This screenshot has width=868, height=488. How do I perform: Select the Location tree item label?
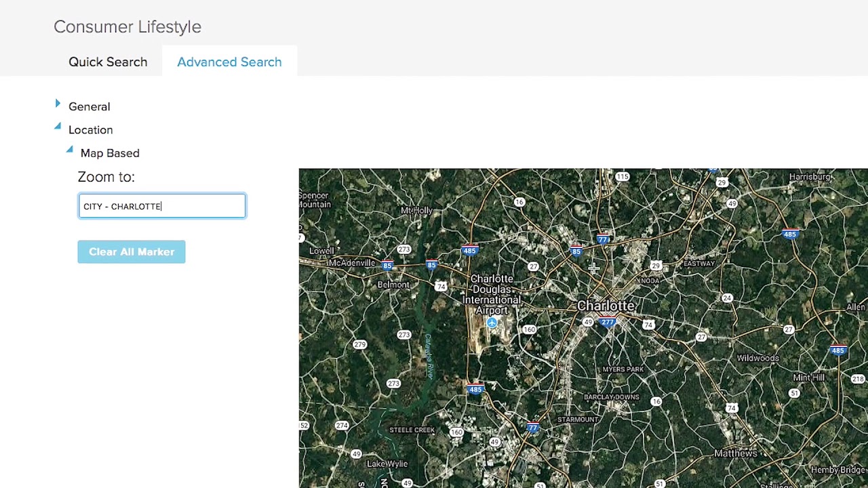pos(90,129)
